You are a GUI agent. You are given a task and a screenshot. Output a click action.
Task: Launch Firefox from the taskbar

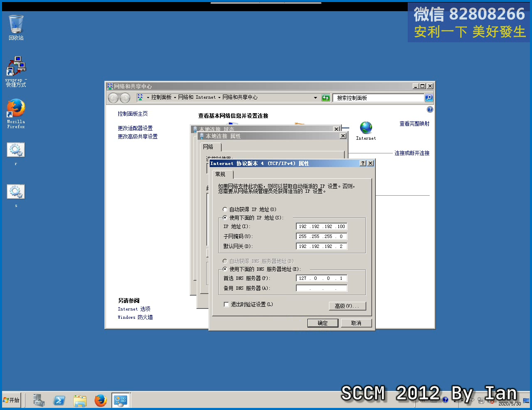(x=100, y=400)
